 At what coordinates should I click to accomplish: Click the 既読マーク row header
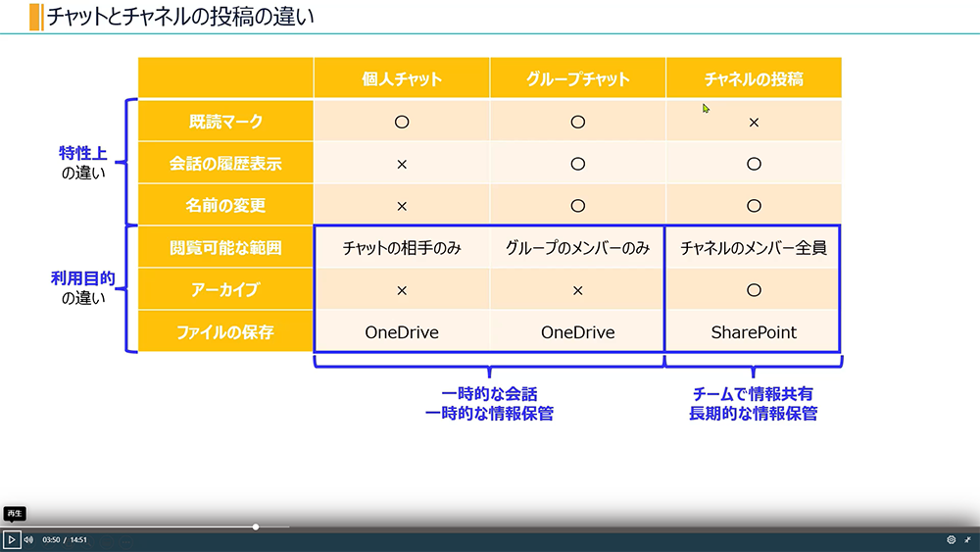225,122
